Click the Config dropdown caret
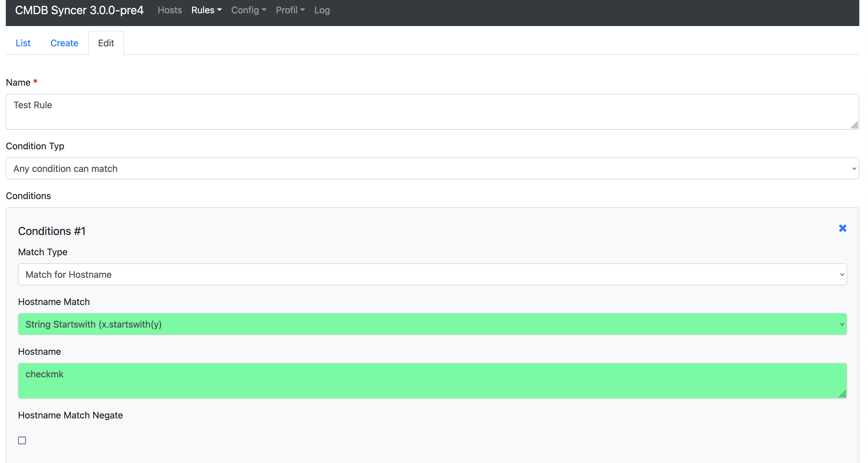 [264, 10]
